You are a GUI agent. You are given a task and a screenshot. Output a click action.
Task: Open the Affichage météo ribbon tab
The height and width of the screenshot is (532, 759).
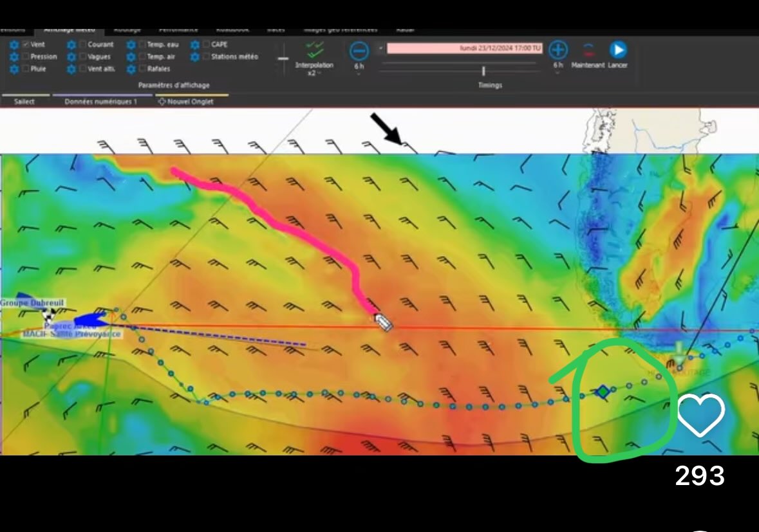(x=70, y=30)
